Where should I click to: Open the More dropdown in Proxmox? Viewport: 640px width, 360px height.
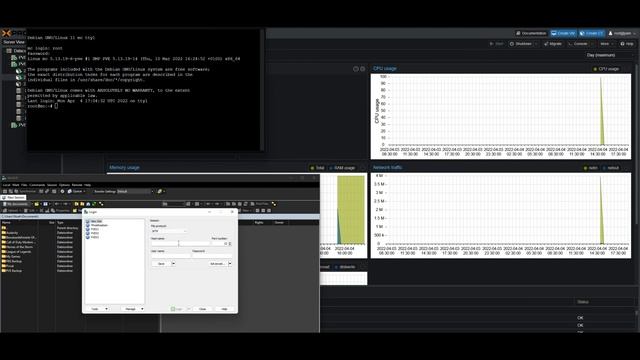[607, 44]
